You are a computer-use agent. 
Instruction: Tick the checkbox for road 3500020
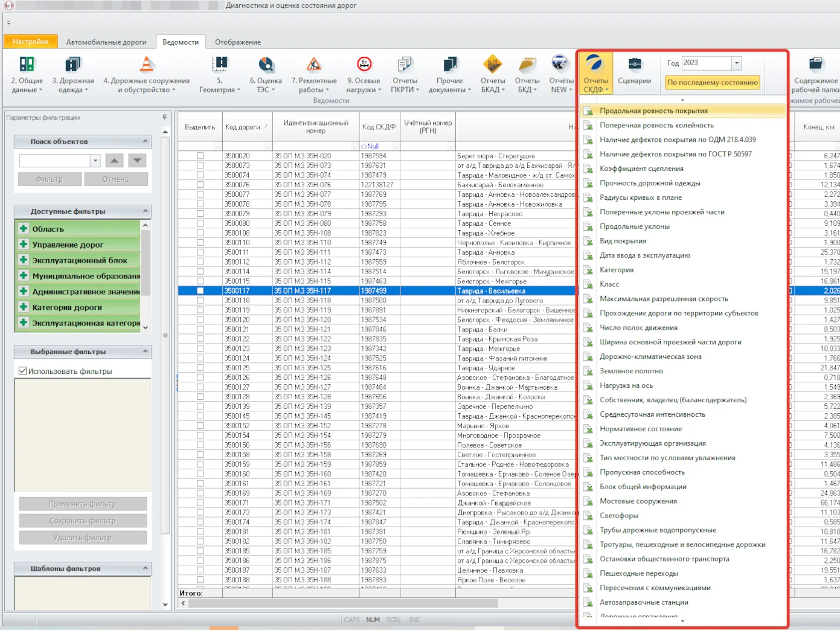tap(200, 156)
